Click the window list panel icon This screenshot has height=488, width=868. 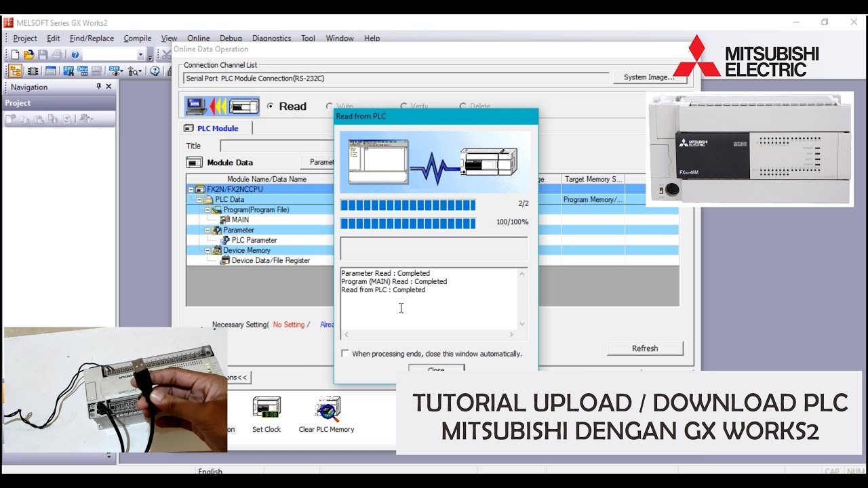[51, 71]
